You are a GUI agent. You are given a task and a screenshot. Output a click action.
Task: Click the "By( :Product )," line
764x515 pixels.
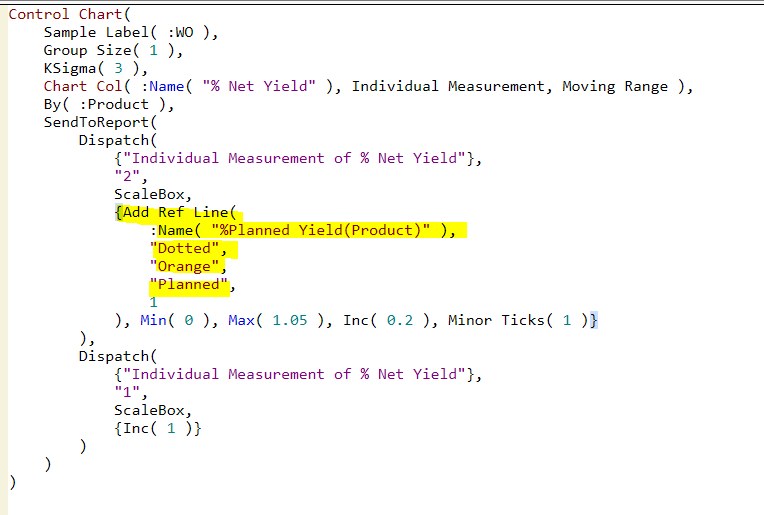pyautogui.click(x=109, y=105)
